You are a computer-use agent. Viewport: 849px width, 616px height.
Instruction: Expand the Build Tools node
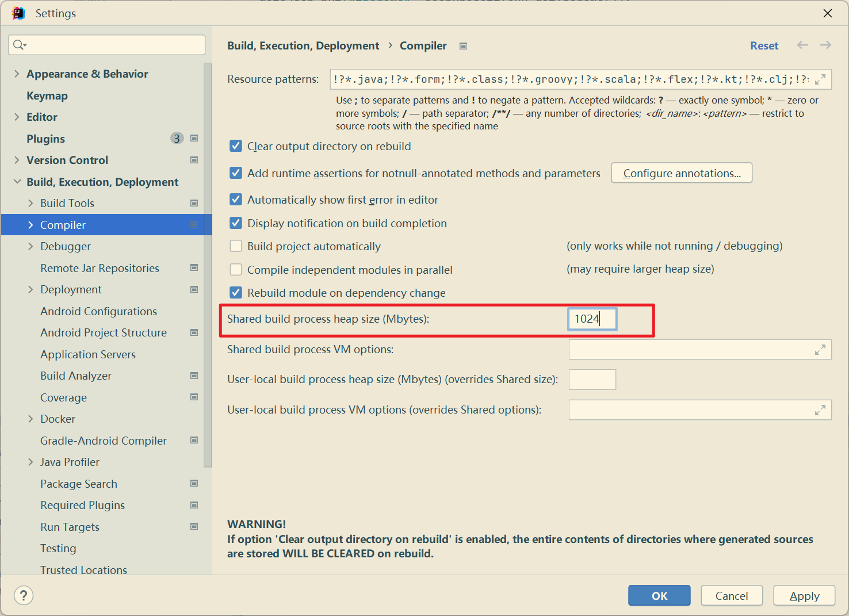[30, 203]
